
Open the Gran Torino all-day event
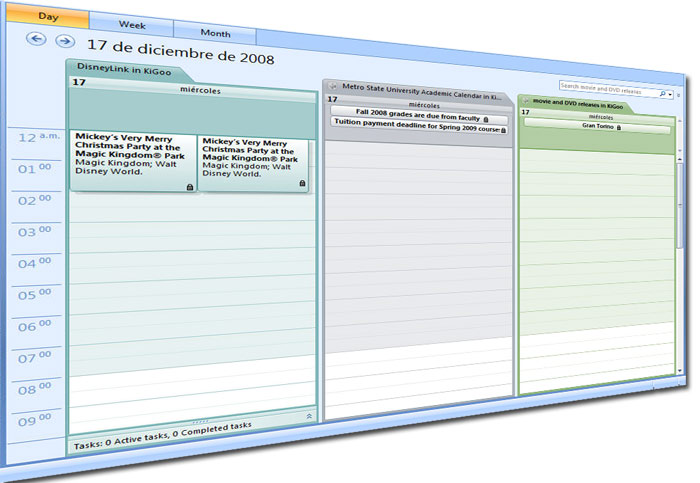[x=597, y=126]
